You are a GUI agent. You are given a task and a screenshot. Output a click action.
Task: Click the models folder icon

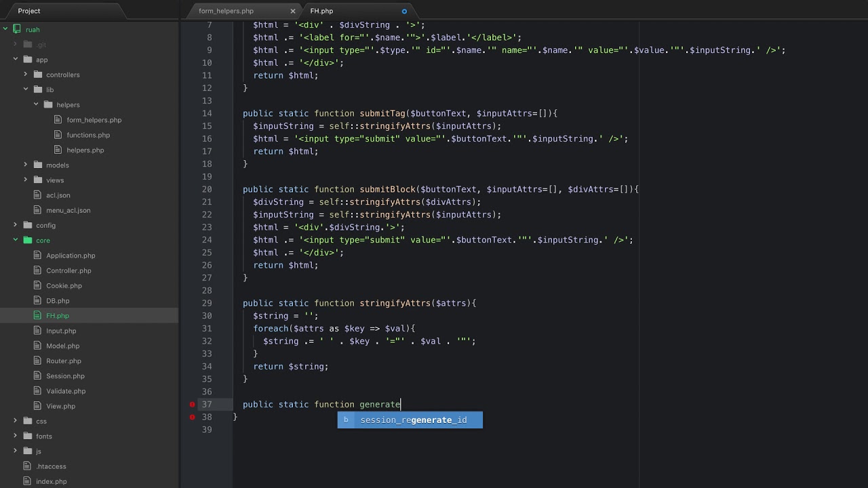[38, 165]
